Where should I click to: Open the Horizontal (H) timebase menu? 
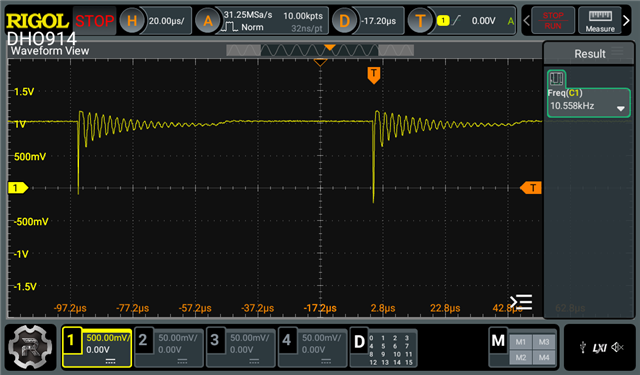tap(132, 20)
